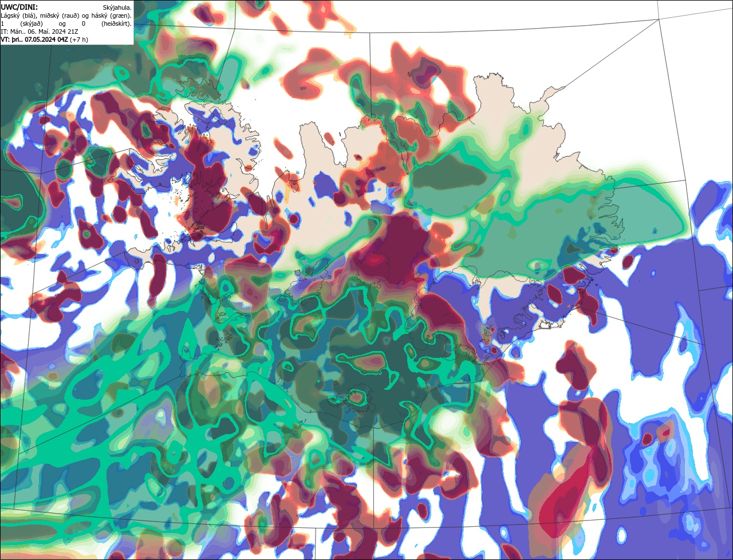Click the "(+7 h)" forecast offset

coord(79,40)
